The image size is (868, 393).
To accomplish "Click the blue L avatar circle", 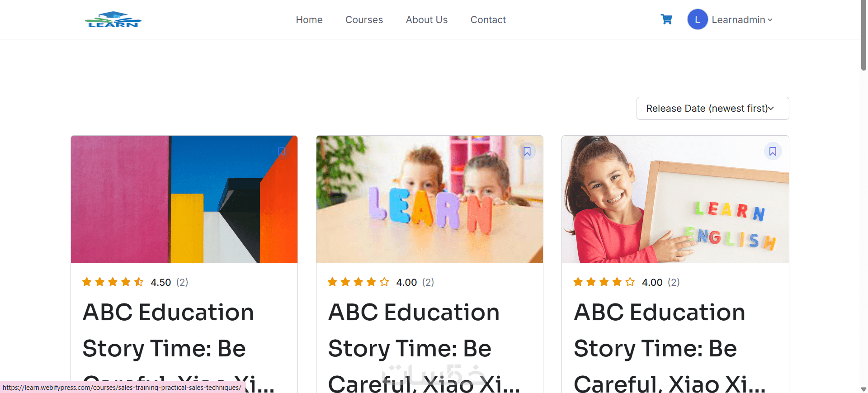I will (x=698, y=19).
